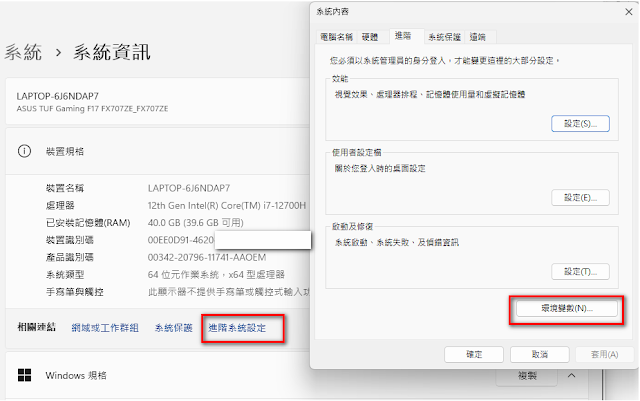Viewport: 640px width, 401px height.
Task: Switch to the 系統保護 tab in the dialog
Action: point(444,37)
